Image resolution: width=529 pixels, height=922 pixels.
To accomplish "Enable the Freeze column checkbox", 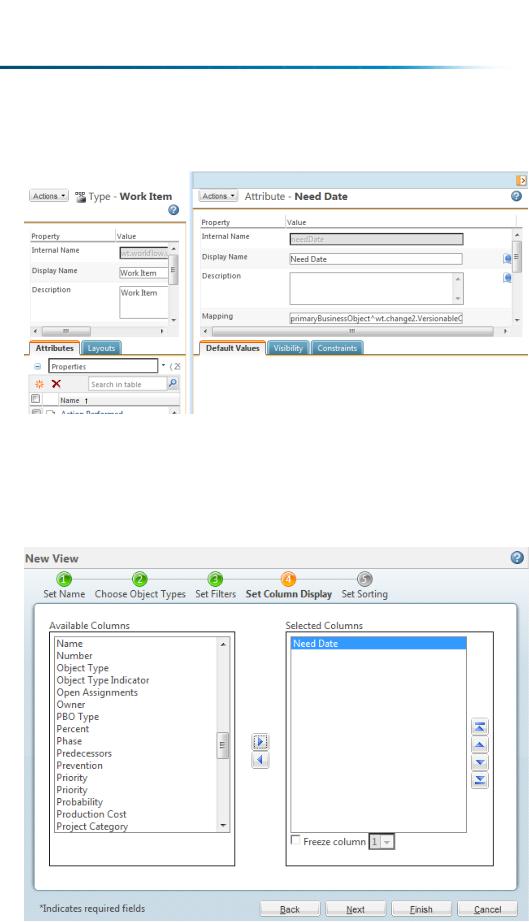I will click(296, 840).
